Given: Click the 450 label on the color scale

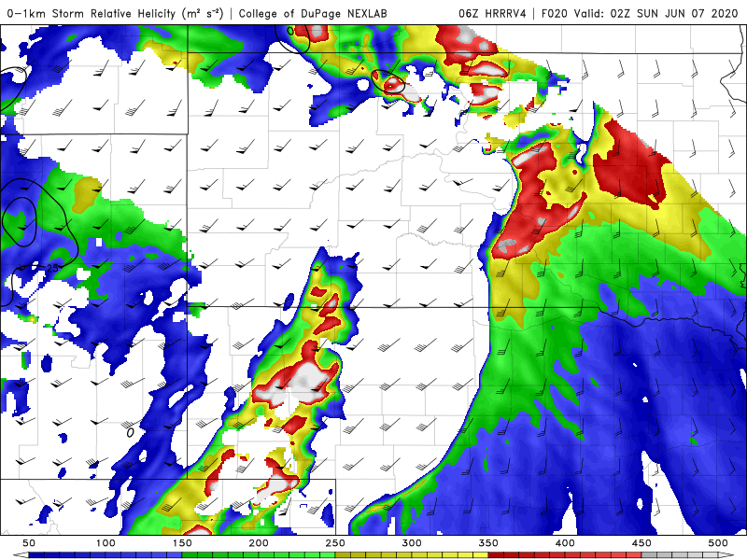Looking at the screenshot, I should 641,543.
